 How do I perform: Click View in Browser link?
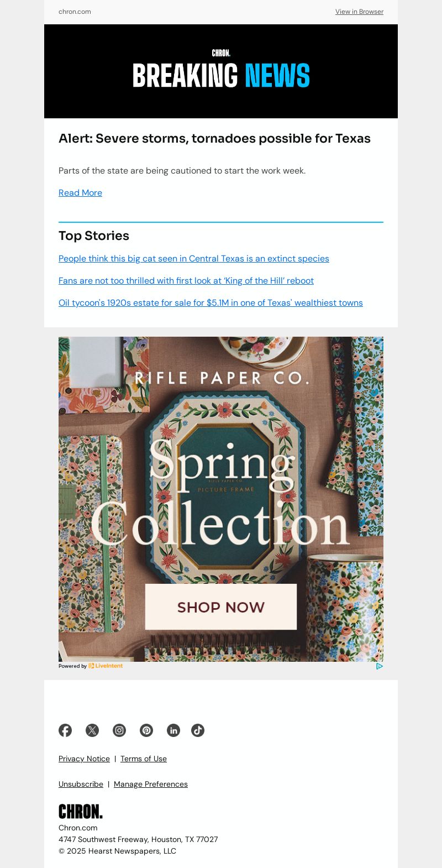[359, 12]
